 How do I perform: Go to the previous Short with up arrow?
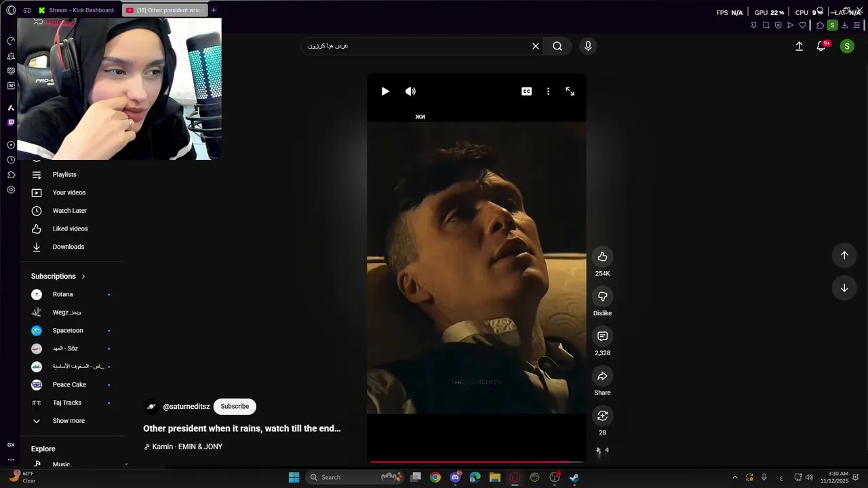844,256
